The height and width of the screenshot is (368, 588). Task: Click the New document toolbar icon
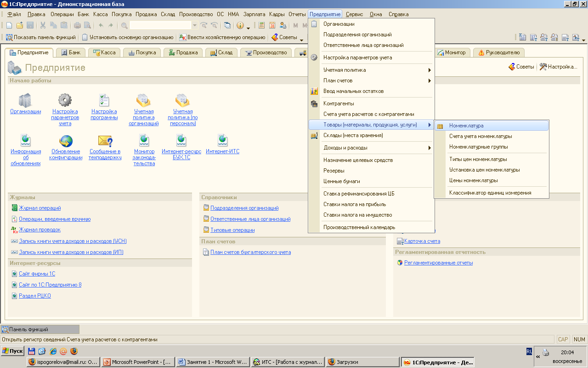9,25
